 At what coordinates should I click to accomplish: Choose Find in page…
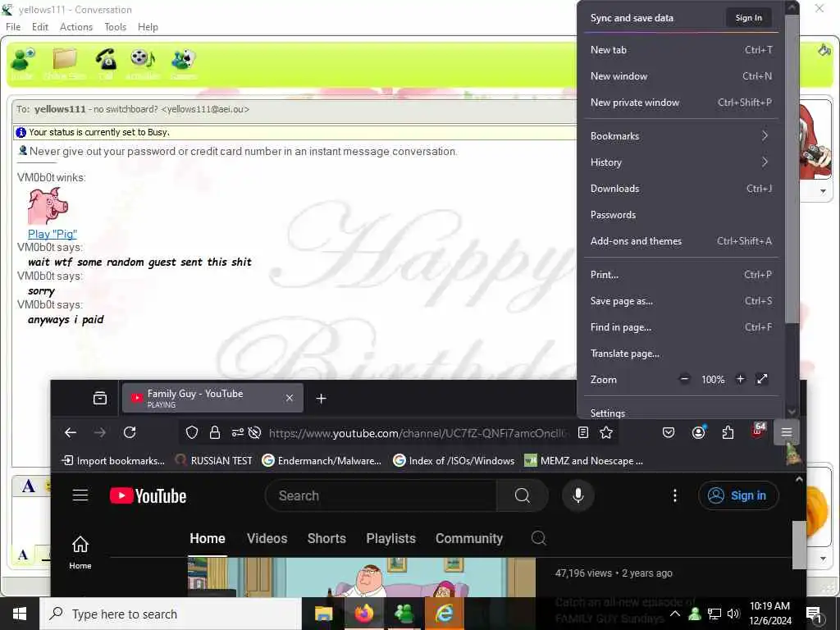click(x=680, y=327)
